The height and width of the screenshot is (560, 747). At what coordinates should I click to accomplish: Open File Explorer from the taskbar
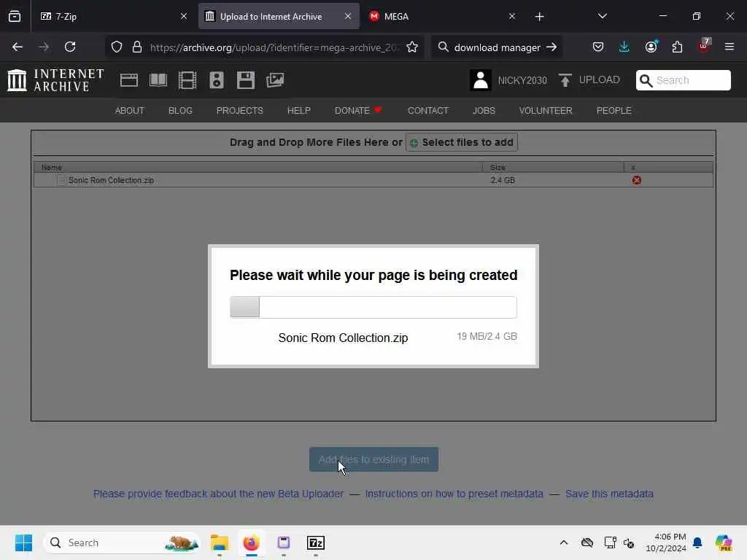point(220,542)
